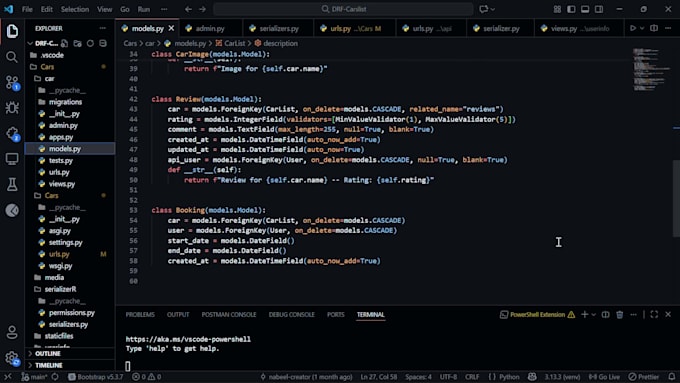Image resolution: width=680 pixels, height=383 pixels.
Task: Switch to the PROBLEMS panel tab
Action: pos(140,314)
